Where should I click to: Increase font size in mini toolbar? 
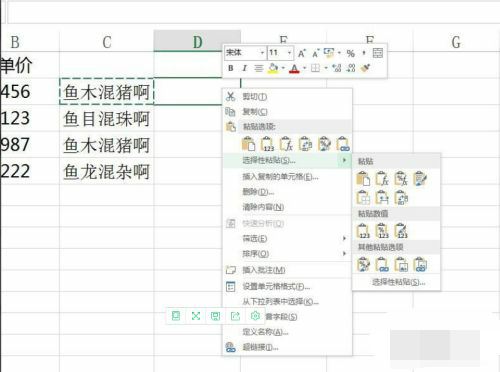302,53
